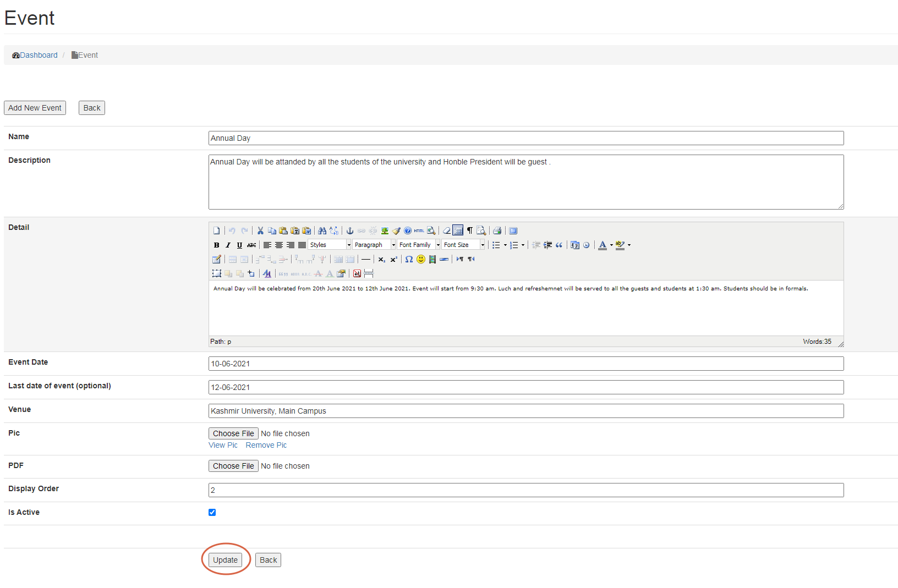
Task: Click the Cut scissors icon
Action: [260, 231]
